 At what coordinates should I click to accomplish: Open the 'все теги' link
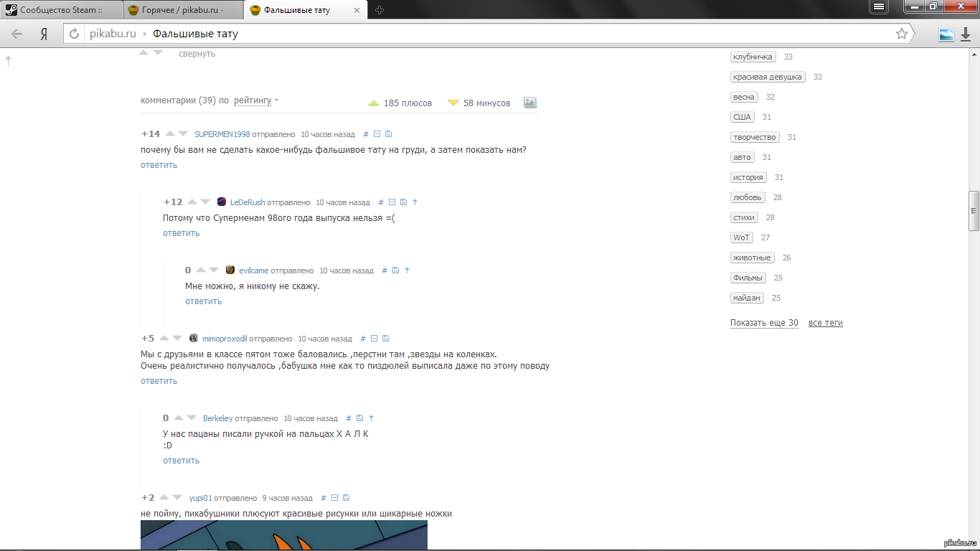click(x=825, y=323)
